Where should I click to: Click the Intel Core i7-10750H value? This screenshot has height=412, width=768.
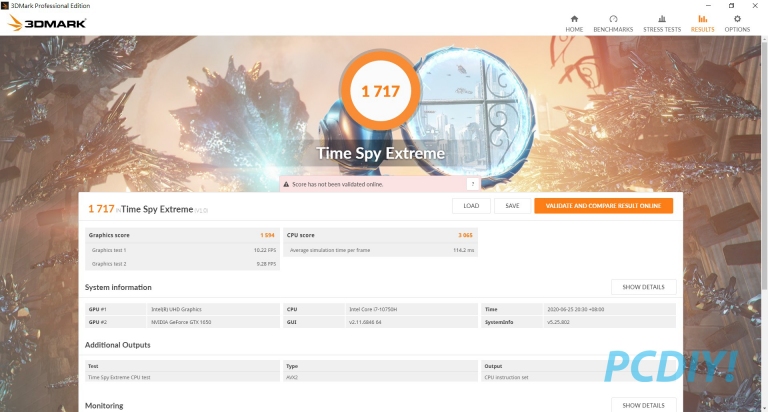pyautogui.click(x=373, y=309)
